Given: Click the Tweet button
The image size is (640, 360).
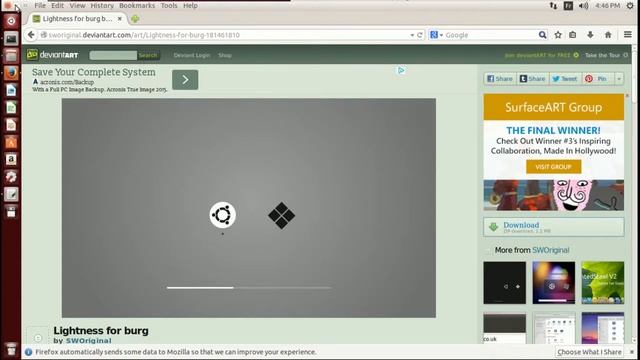Looking at the screenshot, I should click(x=565, y=79).
